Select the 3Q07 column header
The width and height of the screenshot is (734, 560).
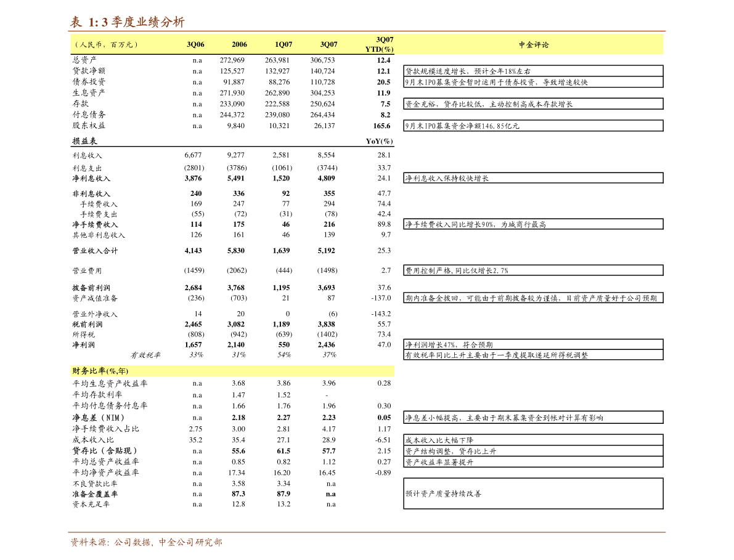(328, 44)
